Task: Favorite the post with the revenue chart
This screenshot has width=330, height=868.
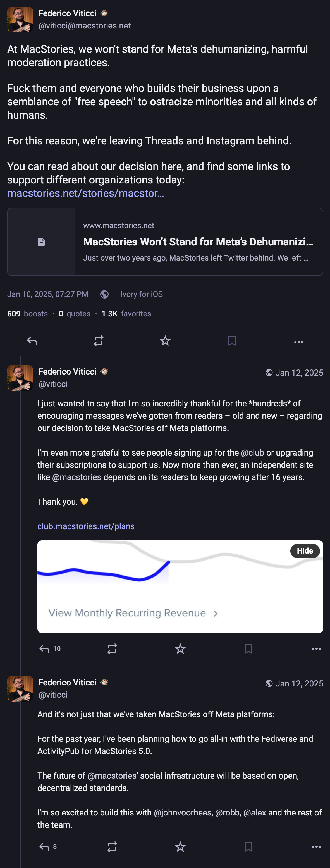Action: click(180, 649)
